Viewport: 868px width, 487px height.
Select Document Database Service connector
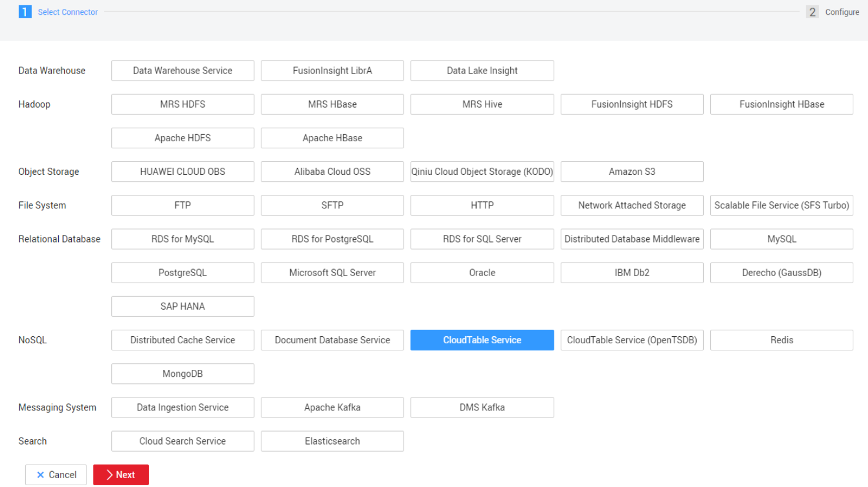click(332, 340)
